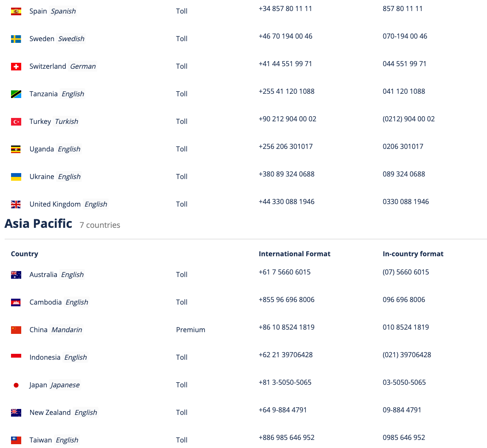Click Australia in-country number (07) 5660 6015
487x448 pixels.
click(405, 272)
